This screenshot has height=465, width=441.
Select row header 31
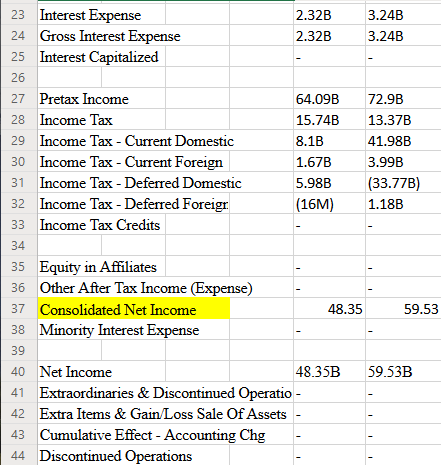pos(18,183)
